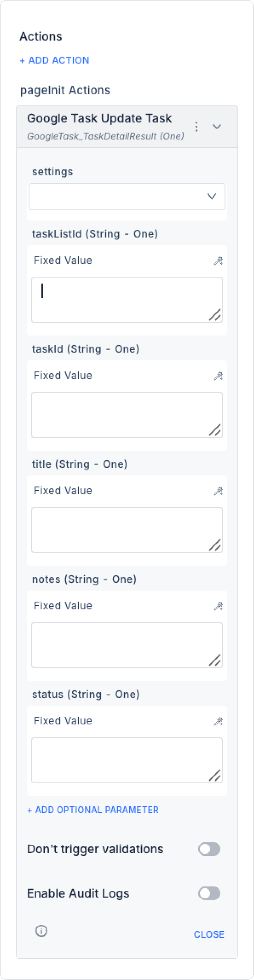The image size is (254, 980).
Task: Click magic wand icon for notes parameter
Action: tap(218, 606)
